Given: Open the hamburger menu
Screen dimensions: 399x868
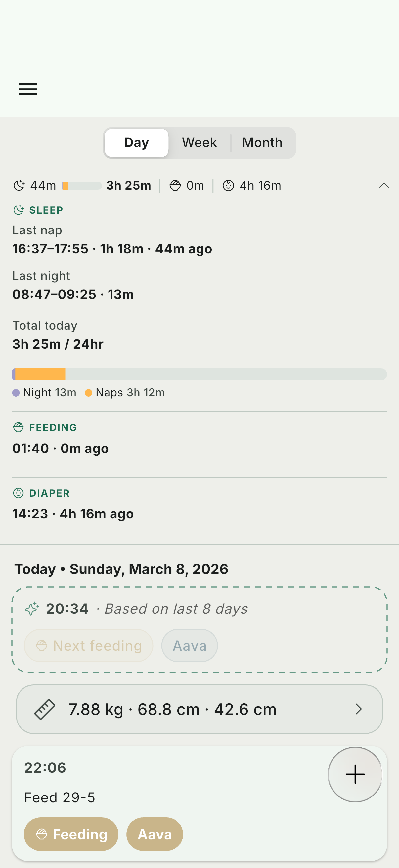Looking at the screenshot, I should [x=27, y=89].
